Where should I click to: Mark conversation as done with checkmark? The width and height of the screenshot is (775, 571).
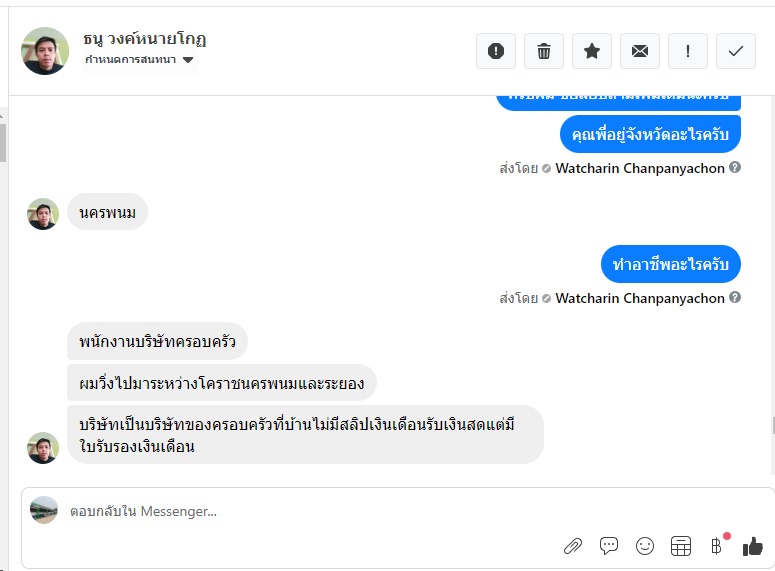[736, 51]
